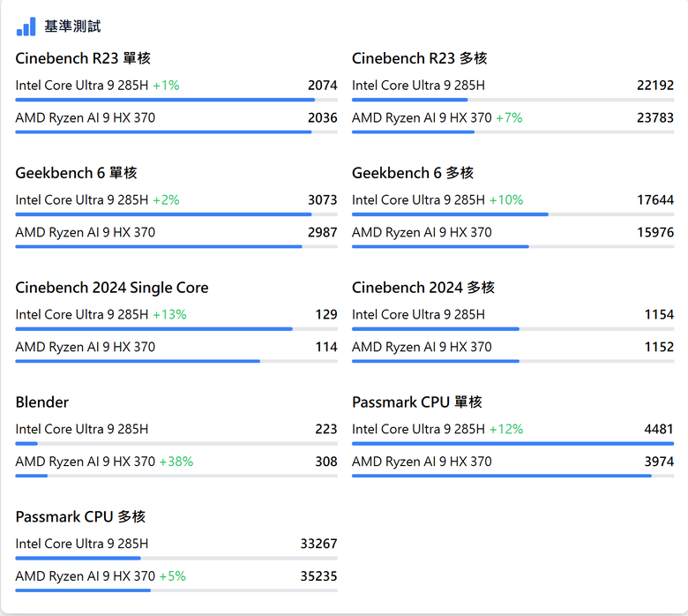This screenshot has width=688, height=616.
Task: Click the Blender score 223
Action: pos(326,429)
